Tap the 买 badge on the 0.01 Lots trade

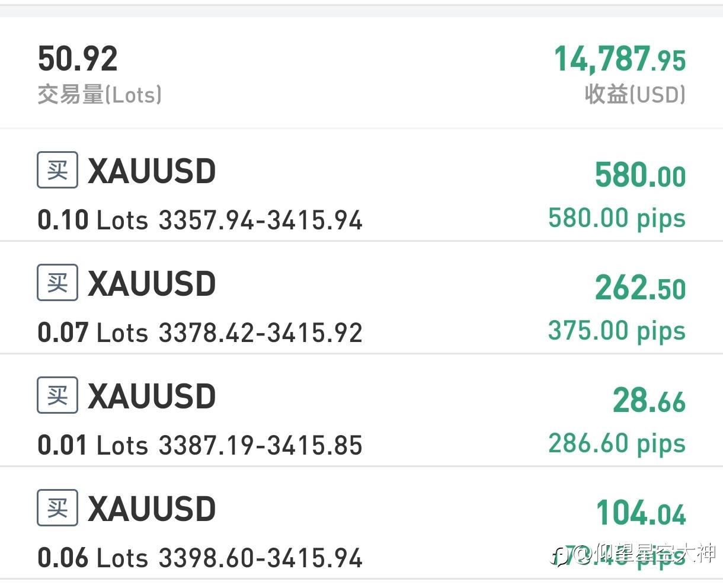[x=57, y=395]
